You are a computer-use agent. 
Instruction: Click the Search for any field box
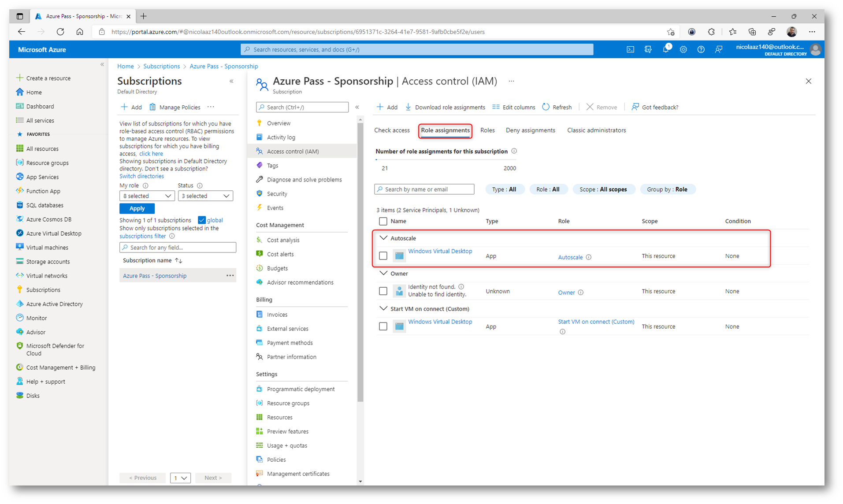point(178,247)
